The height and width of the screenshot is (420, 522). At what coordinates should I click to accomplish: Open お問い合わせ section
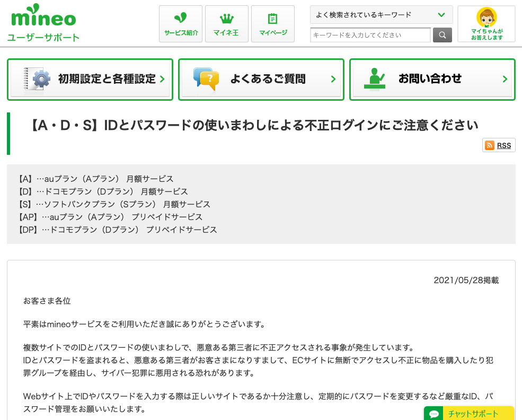[432, 79]
